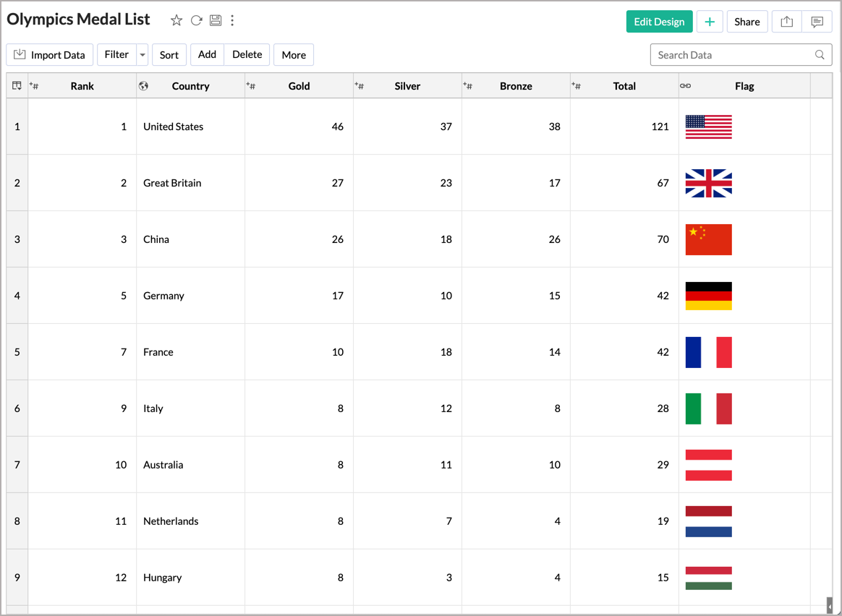The height and width of the screenshot is (616, 842).
Task: Click the Sort toolbar button
Action: point(169,55)
